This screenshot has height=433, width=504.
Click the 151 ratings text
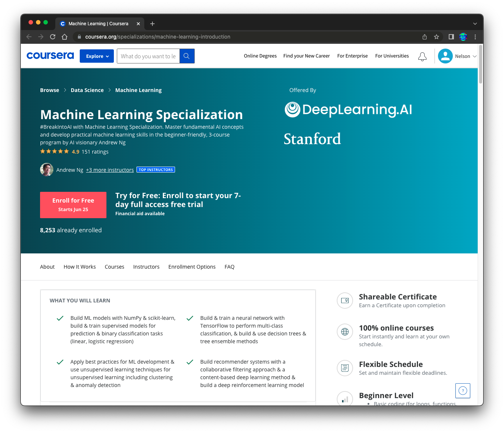[95, 152]
